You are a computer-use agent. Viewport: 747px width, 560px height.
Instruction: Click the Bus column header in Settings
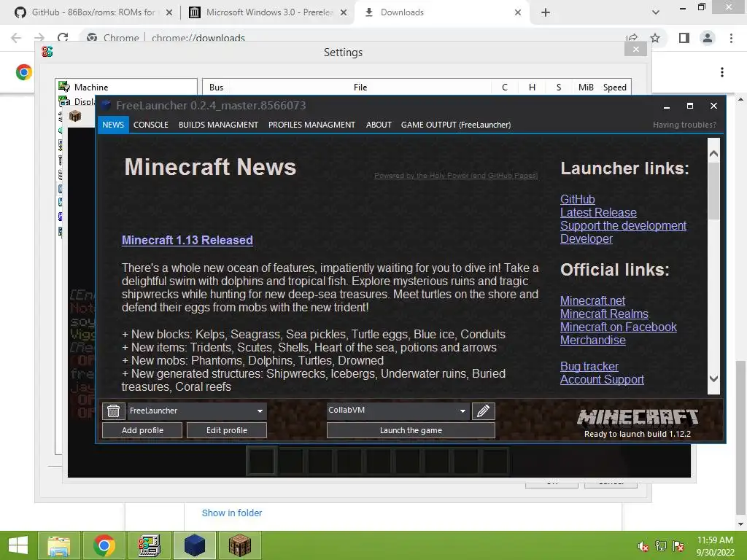point(216,87)
